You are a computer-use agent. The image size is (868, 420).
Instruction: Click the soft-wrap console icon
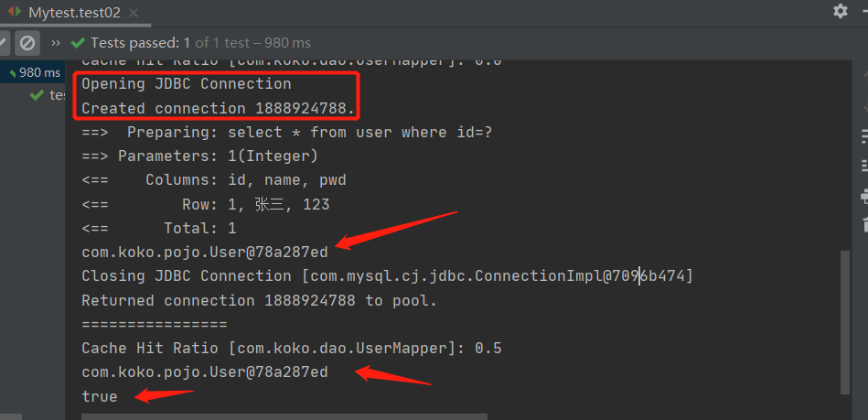(x=864, y=135)
